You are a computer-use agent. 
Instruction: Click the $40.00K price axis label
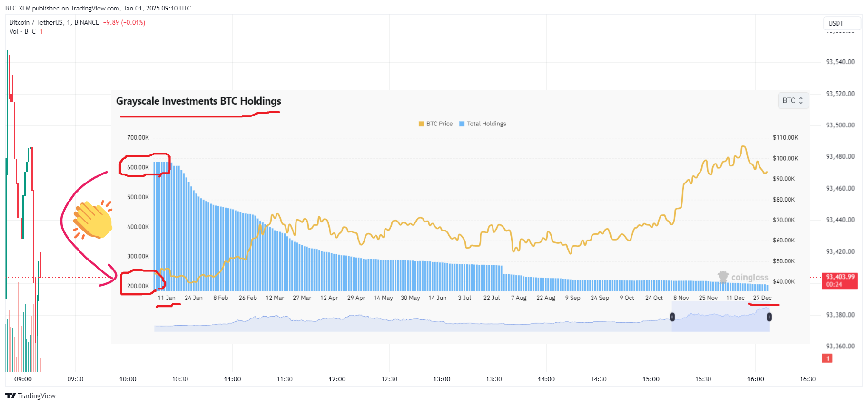click(x=784, y=282)
